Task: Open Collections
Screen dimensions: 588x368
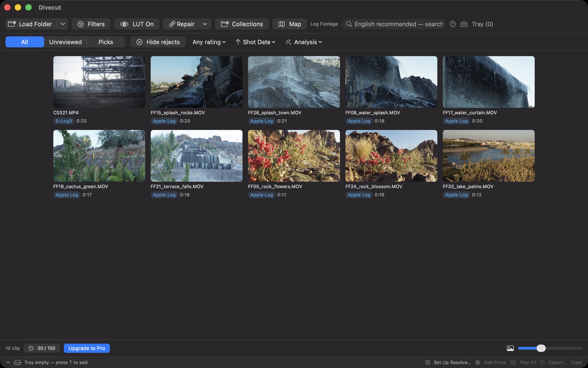Action: (x=242, y=24)
